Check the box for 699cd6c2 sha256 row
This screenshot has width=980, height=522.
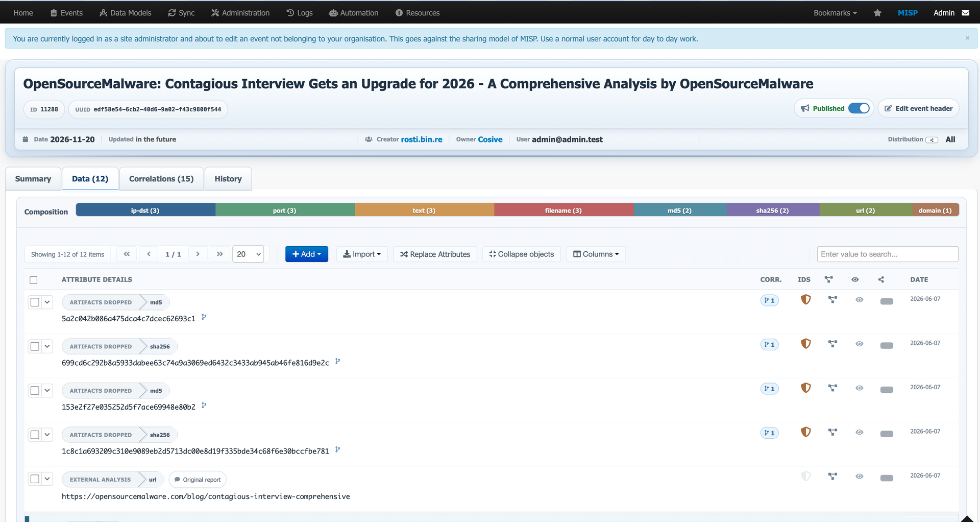pos(35,346)
